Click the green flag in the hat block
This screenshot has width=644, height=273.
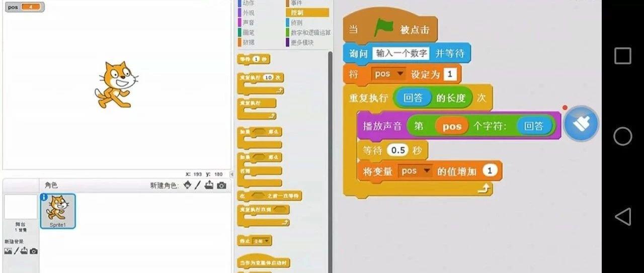384,29
